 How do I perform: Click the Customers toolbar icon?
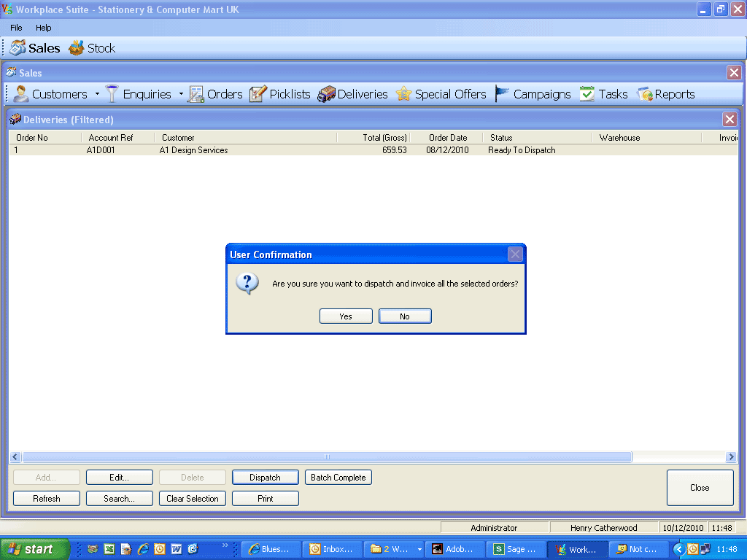pyautogui.click(x=21, y=94)
